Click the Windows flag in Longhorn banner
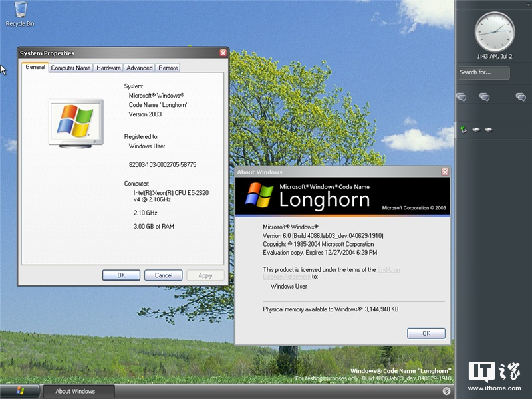The image size is (532, 399). click(x=259, y=195)
